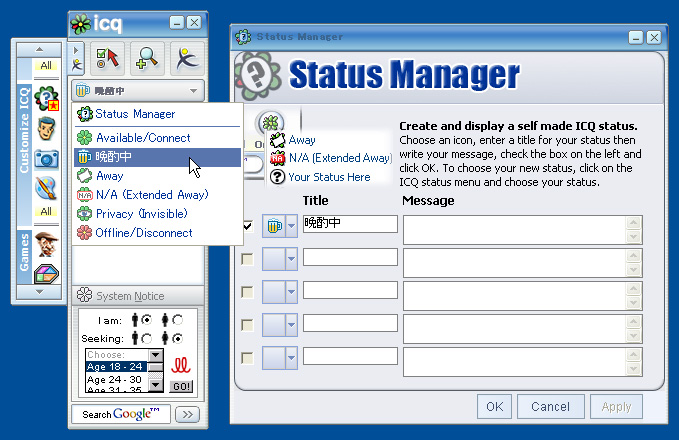Click the cowboy character icon in Games
This screenshot has width=679, height=440.
click(46, 244)
